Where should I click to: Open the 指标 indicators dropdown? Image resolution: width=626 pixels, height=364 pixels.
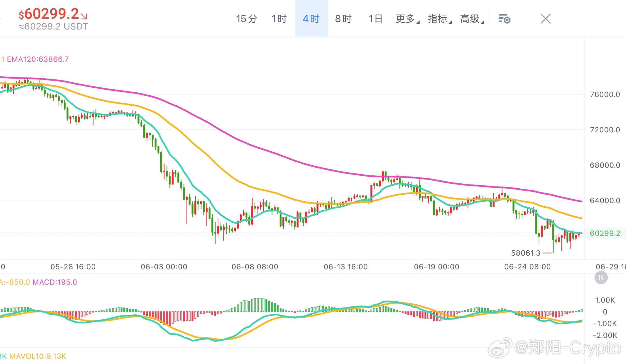click(440, 19)
